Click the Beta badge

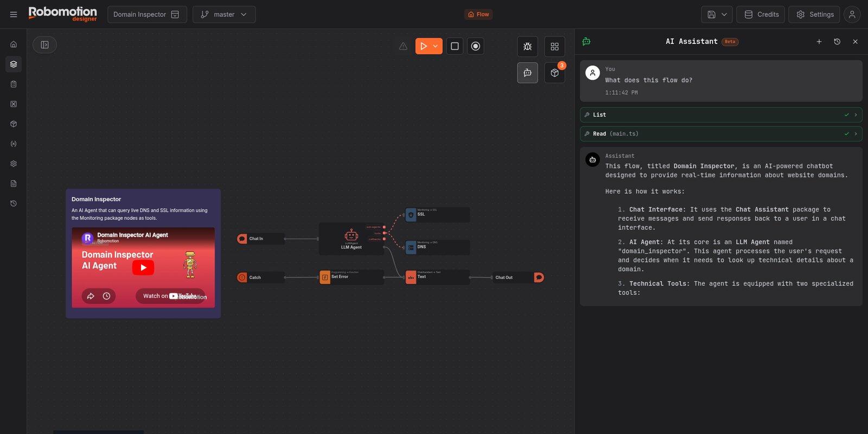click(730, 42)
